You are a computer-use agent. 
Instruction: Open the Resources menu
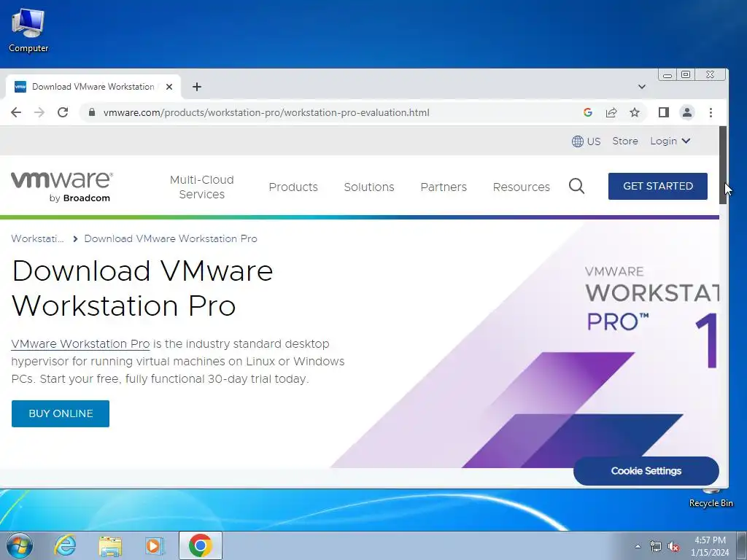521,187
